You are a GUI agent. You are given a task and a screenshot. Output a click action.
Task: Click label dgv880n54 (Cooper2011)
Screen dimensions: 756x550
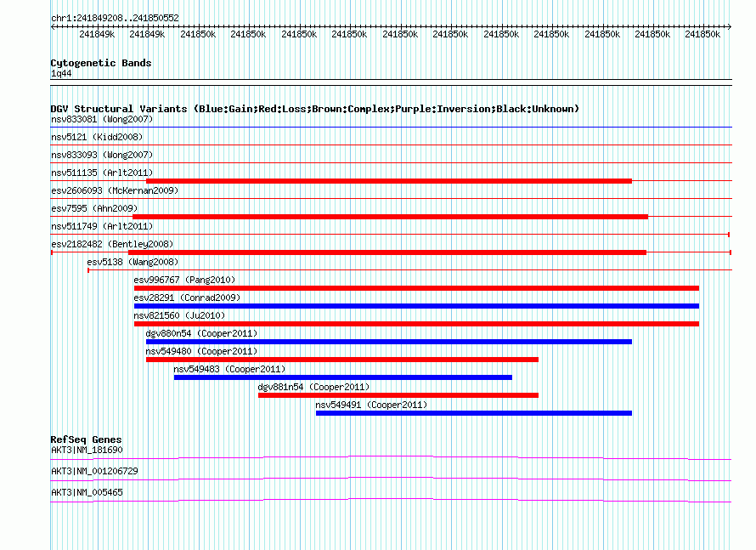coord(201,333)
